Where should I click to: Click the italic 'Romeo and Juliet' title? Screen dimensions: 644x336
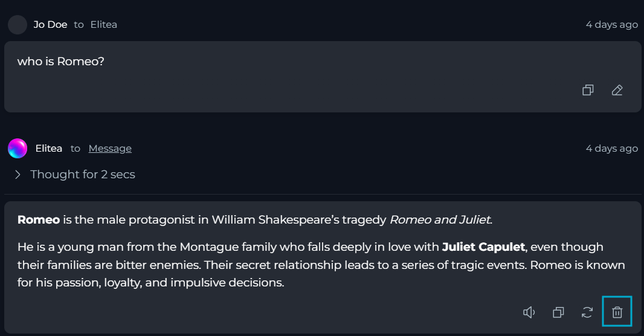440,220
